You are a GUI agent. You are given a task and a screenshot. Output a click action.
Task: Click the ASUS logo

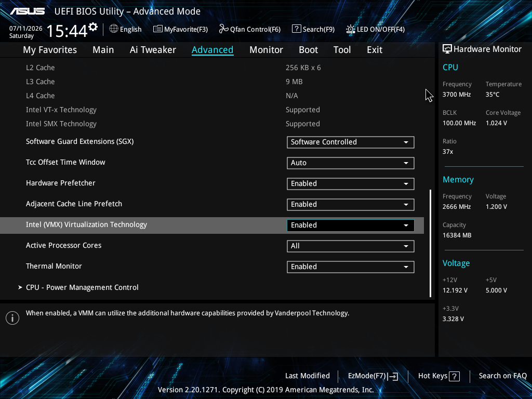(x=27, y=11)
